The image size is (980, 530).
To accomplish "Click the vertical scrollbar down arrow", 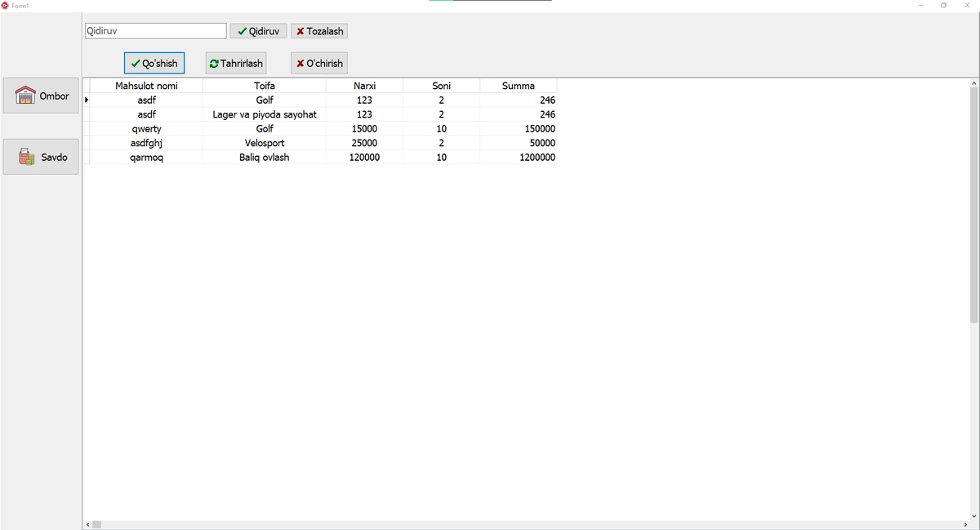I will 974,516.
